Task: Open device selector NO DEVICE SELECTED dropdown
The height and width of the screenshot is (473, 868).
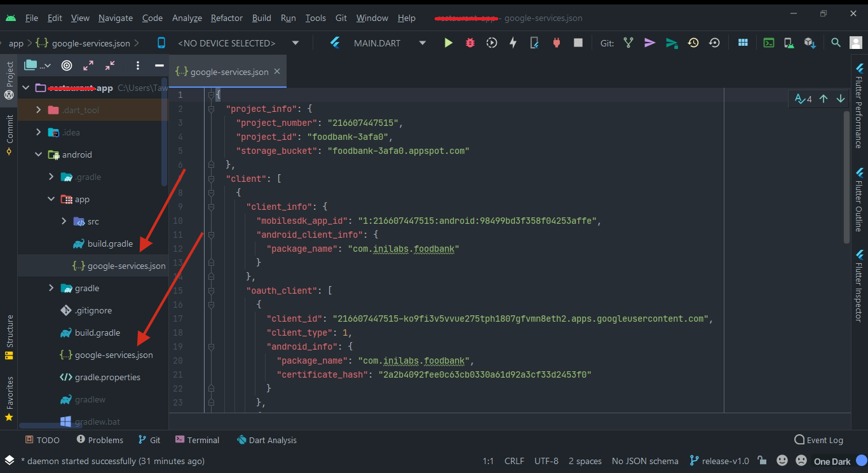Action: click(227, 43)
